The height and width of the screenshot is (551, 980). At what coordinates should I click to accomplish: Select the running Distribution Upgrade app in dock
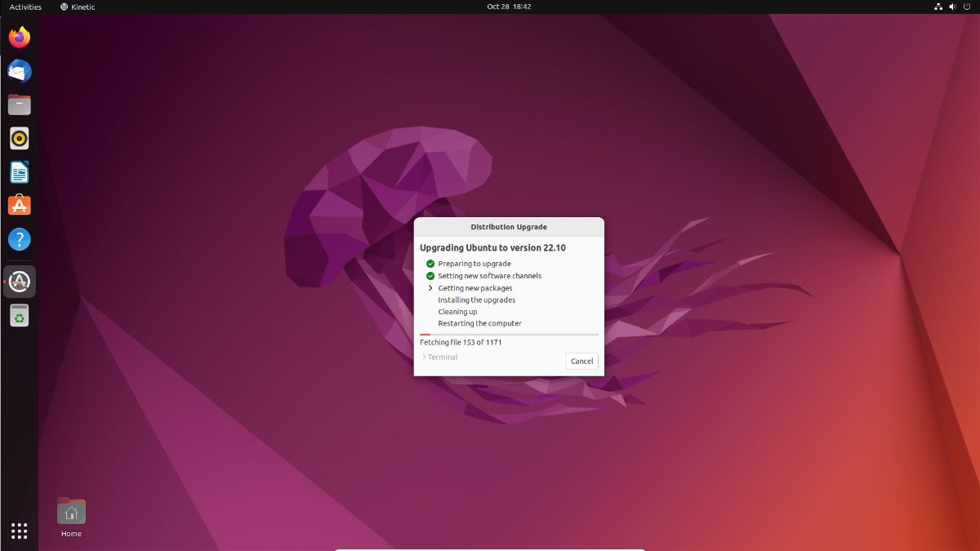point(20,282)
